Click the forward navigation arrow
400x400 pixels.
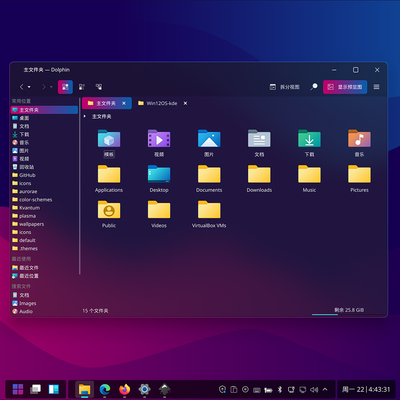tap(43, 87)
